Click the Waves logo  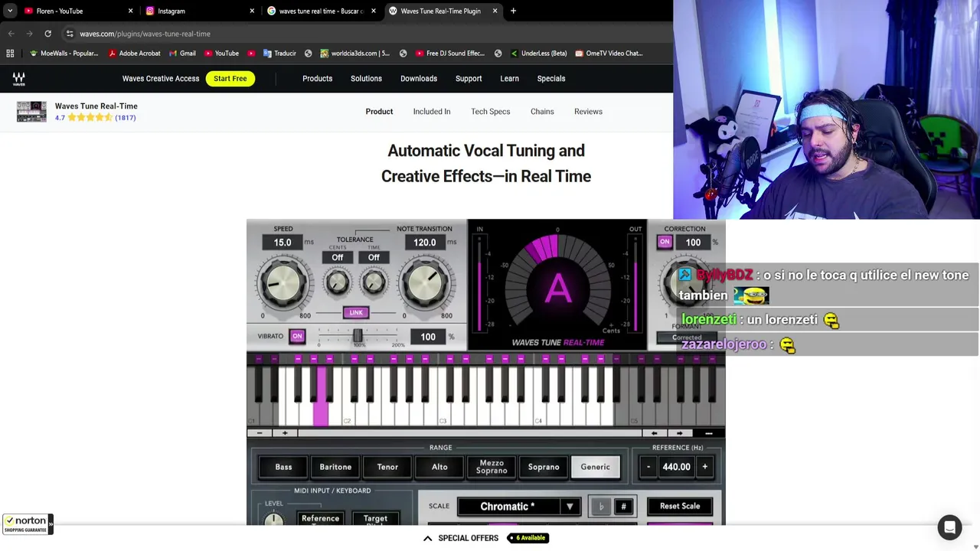[x=18, y=79]
